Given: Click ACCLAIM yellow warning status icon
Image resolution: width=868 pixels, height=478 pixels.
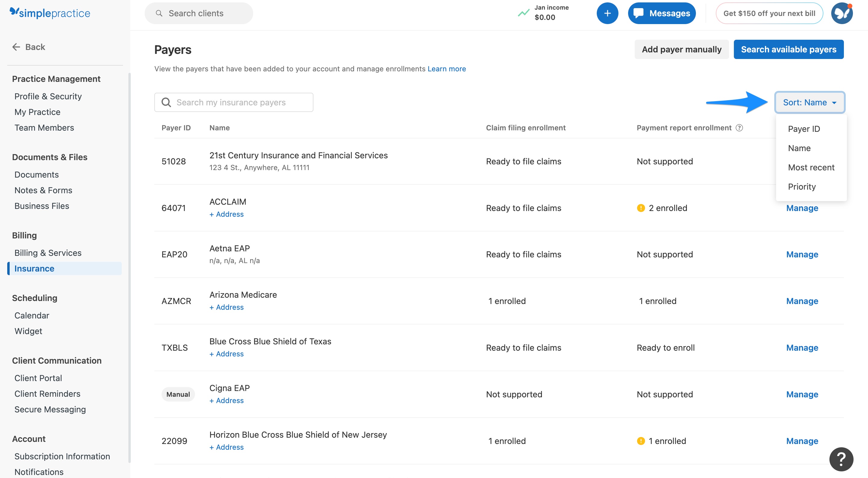Looking at the screenshot, I should [x=640, y=208].
